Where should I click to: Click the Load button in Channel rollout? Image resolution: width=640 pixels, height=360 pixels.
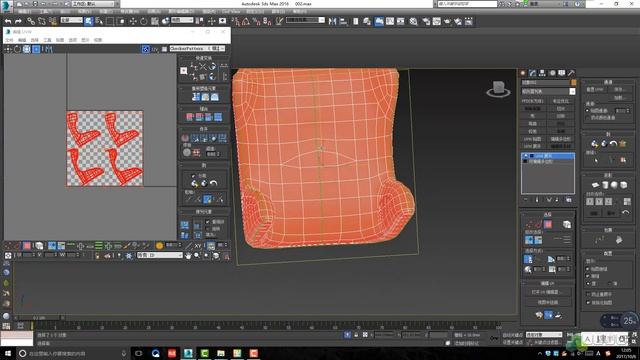pos(619,98)
